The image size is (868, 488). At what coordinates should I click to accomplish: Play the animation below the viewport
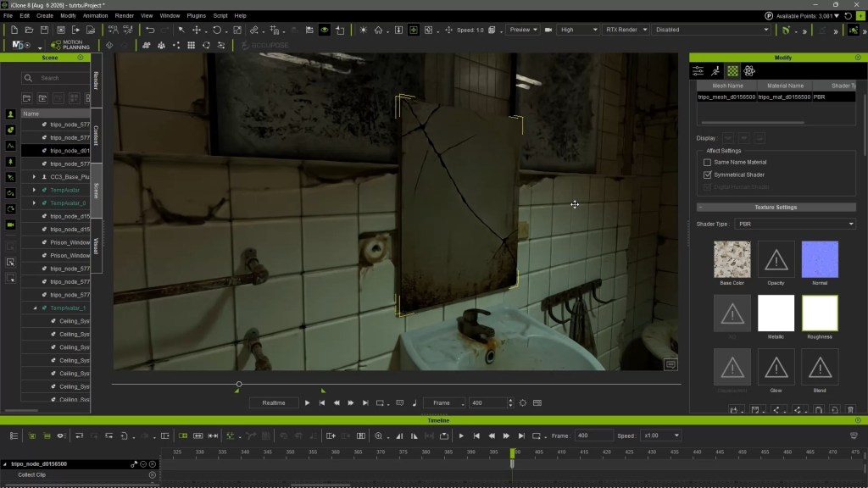(x=307, y=402)
